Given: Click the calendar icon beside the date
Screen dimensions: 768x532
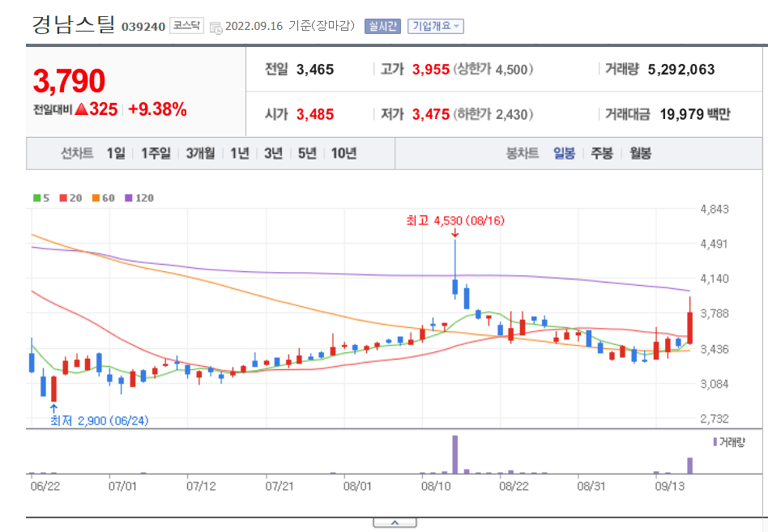Looking at the screenshot, I should click(215, 28).
